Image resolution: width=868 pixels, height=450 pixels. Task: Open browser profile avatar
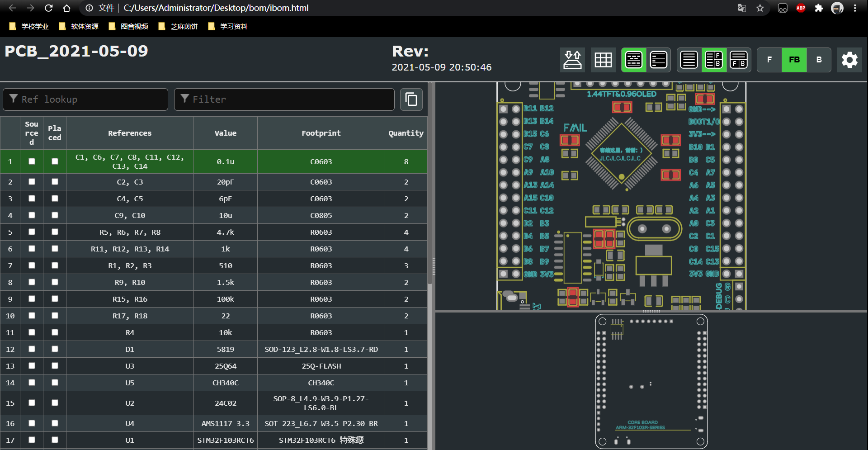(837, 8)
